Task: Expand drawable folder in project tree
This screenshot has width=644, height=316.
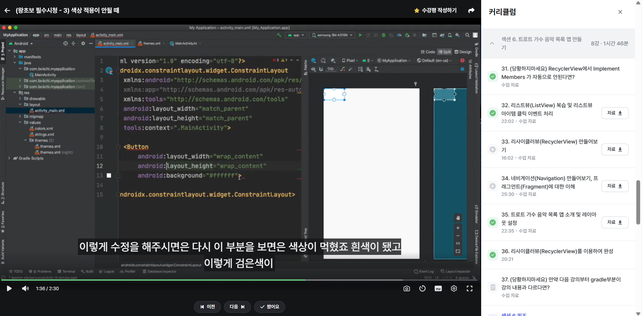Action: tap(20, 98)
